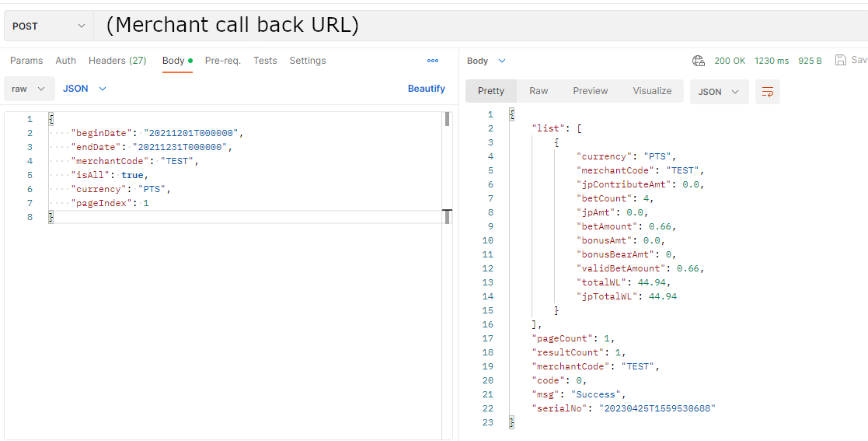Click the network information globe icon
Viewport: 868px width, 441px height.
698,61
